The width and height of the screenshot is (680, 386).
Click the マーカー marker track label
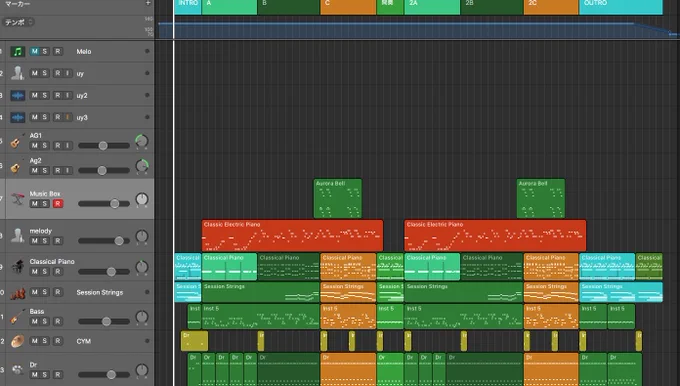click(18, 4)
